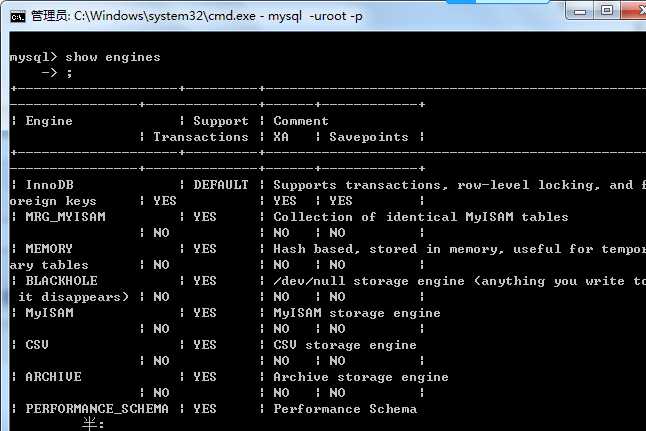Maximize the command prompt window
The height and width of the screenshot is (431, 646).
point(606,10)
